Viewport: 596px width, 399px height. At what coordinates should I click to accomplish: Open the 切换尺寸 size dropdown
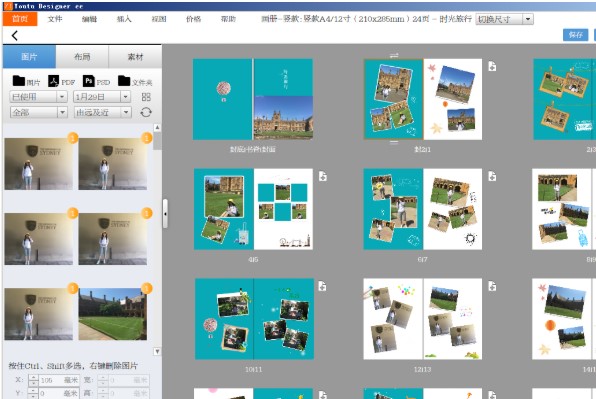point(504,19)
